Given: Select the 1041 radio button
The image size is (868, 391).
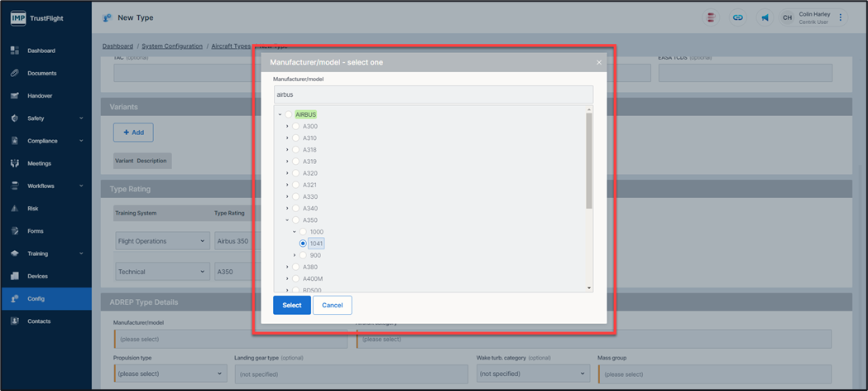Looking at the screenshot, I should [303, 244].
